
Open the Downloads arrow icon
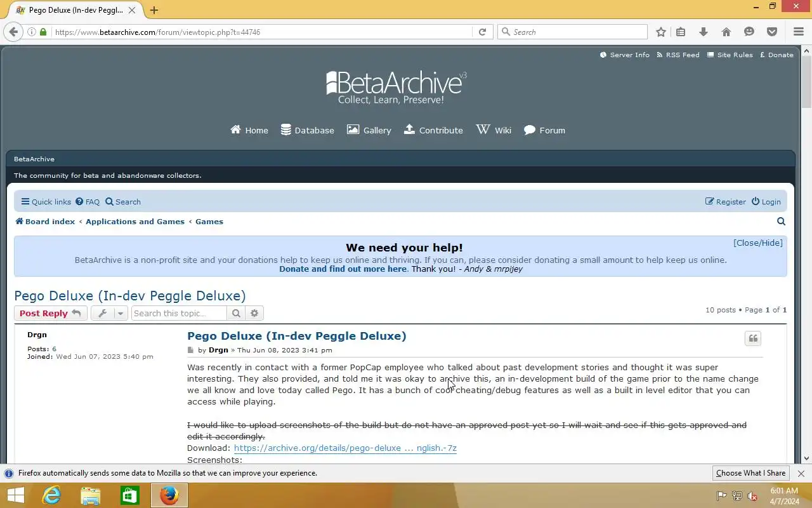coord(703,32)
